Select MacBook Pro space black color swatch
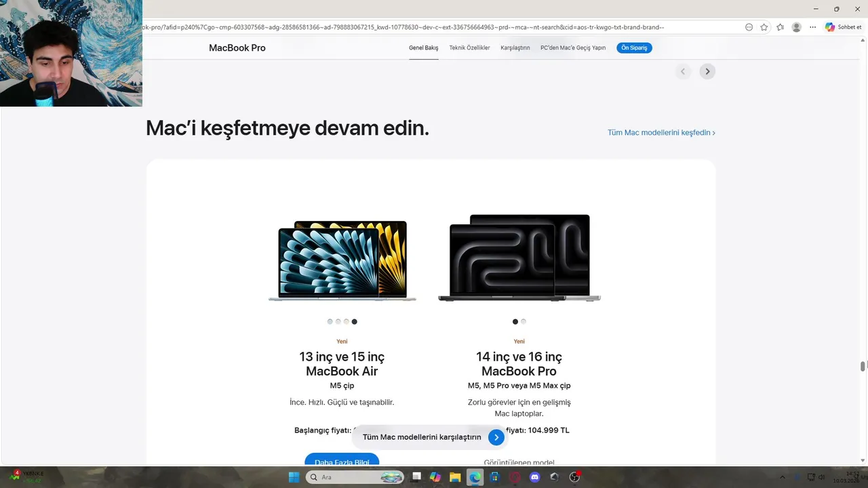This screenshot has width=868, height=488. tap(515, 321)
